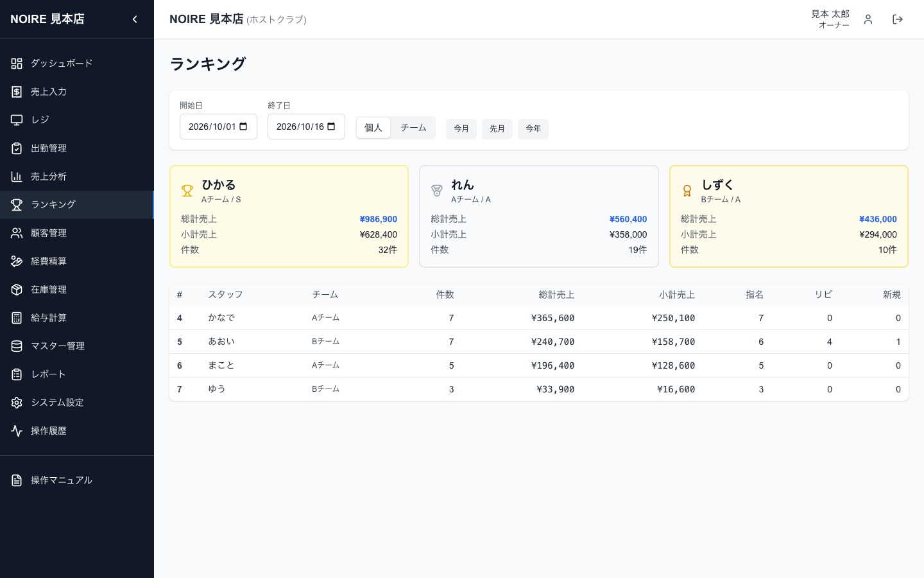Open 顧客管理 from the sidebar
This screenshot has width=924, height=578.
point(77,233)
